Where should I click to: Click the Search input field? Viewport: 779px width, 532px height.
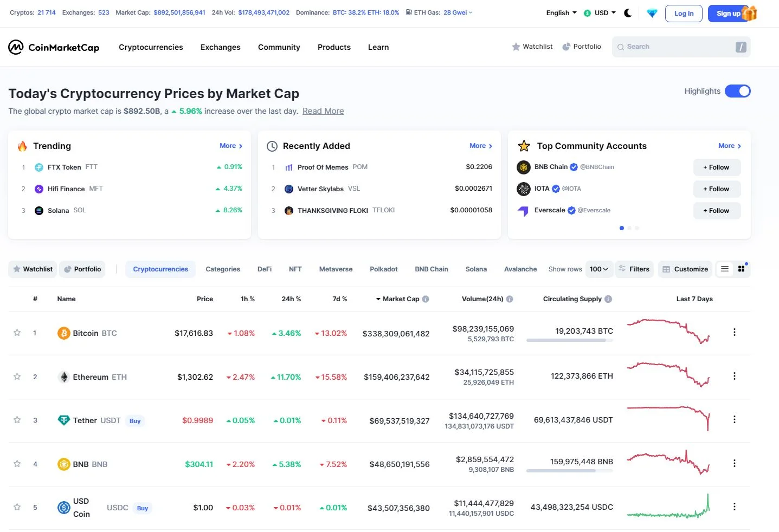pos(681,47)
